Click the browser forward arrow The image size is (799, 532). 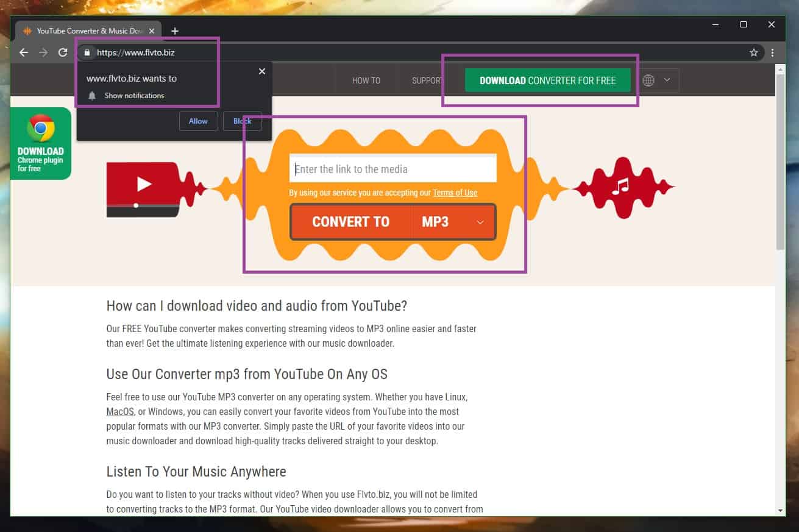coord(43,52)
